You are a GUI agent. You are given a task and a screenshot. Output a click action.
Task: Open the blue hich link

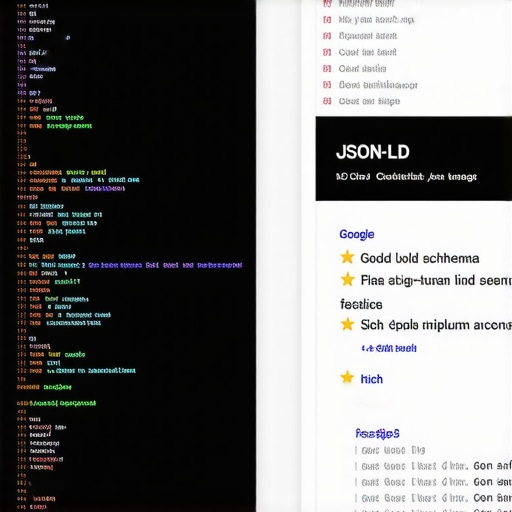[372, 379]
